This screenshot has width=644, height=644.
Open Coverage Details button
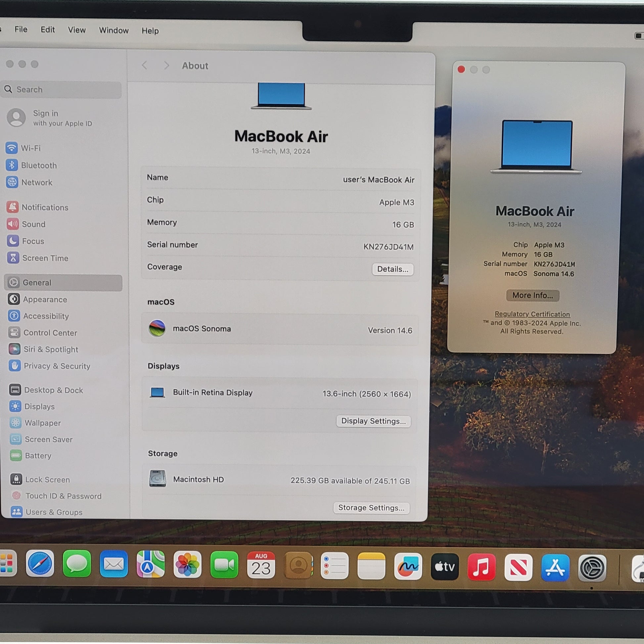(x=393, y=269)
